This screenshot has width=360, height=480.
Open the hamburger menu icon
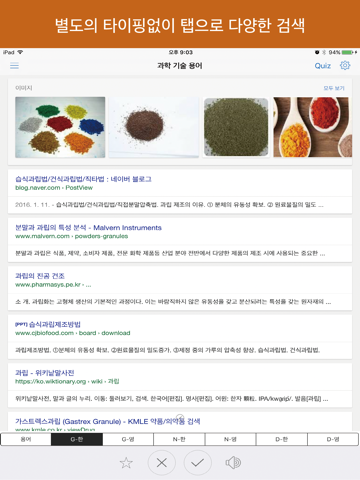[x=14, y=66]
